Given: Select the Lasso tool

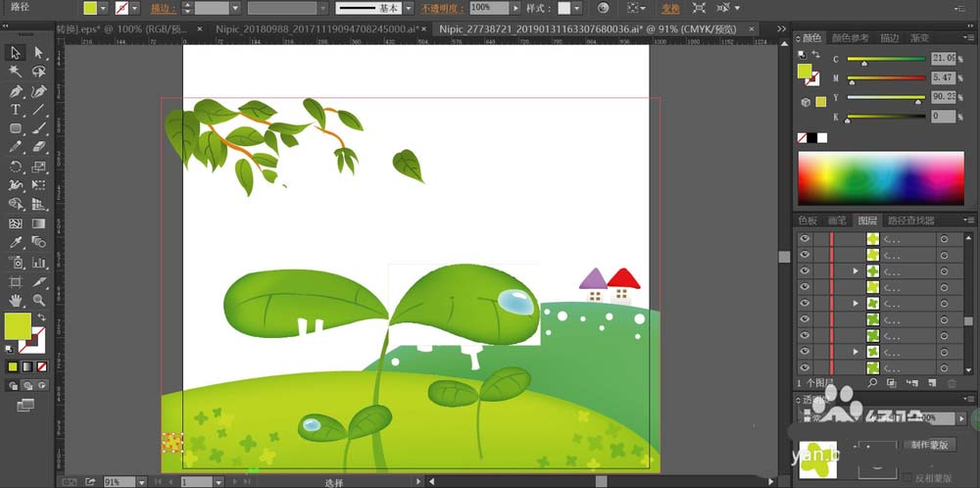Looking at the screenshot, I should click(39, 72).
